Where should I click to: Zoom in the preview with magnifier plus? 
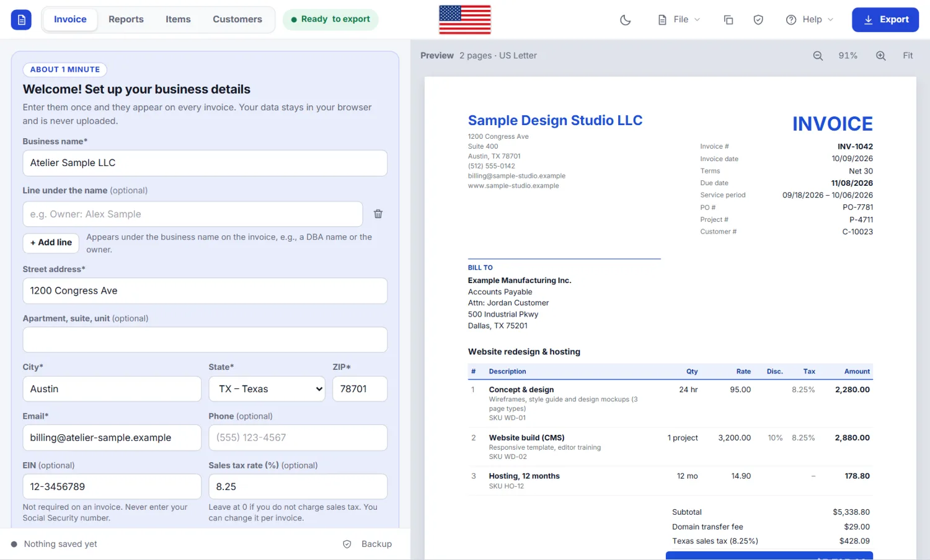[880, 56]
